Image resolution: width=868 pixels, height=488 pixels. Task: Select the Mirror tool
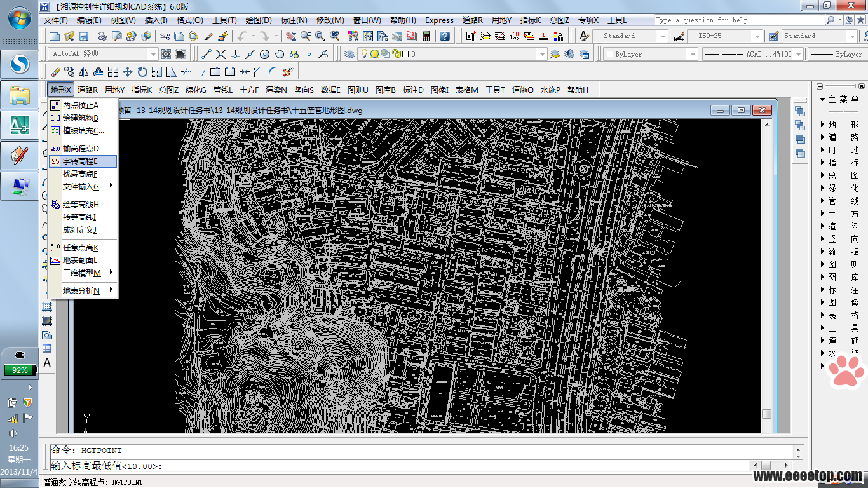(85, 72)
